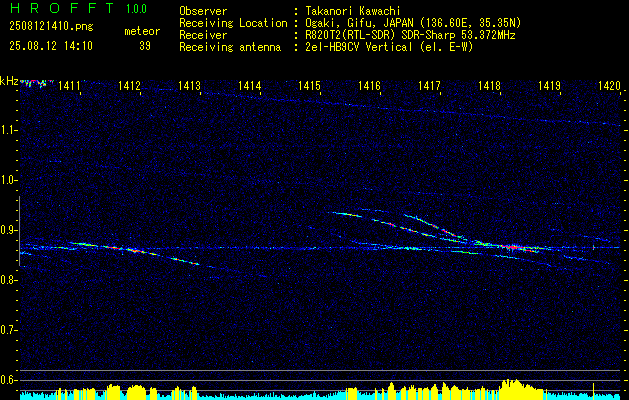Image resolution: width=629 pixels, height=400 pixels.
Task: Click the name Takanori Kawachi
Action: click(x=352, y=11)
